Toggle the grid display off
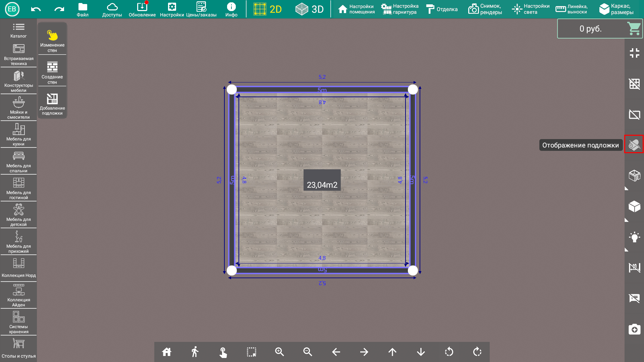The image size is (644, 362). pos(634,84)
